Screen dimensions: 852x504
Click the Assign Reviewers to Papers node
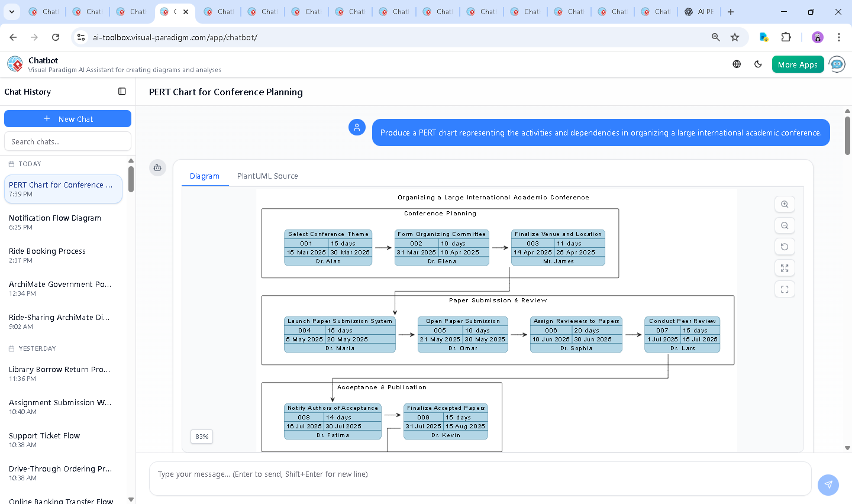[576, 334]
